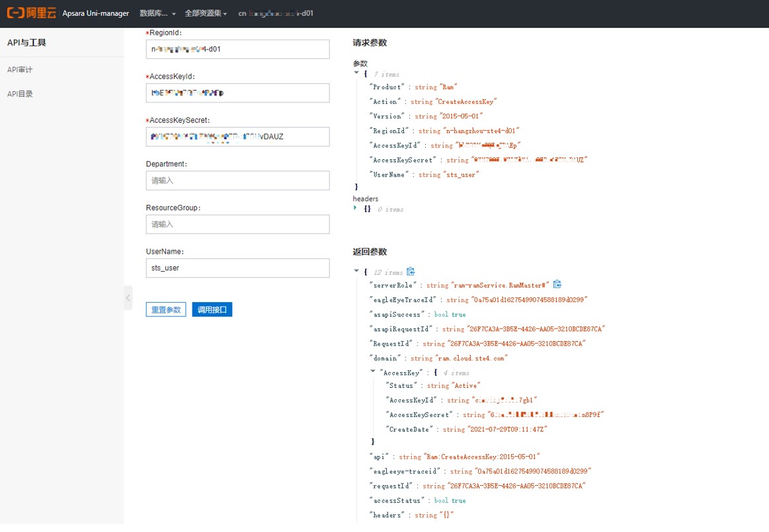Click into the ResourceGroup input field
Image resolution: width=769 pixels, height=532 pixels.
click(x=237, y=224)
